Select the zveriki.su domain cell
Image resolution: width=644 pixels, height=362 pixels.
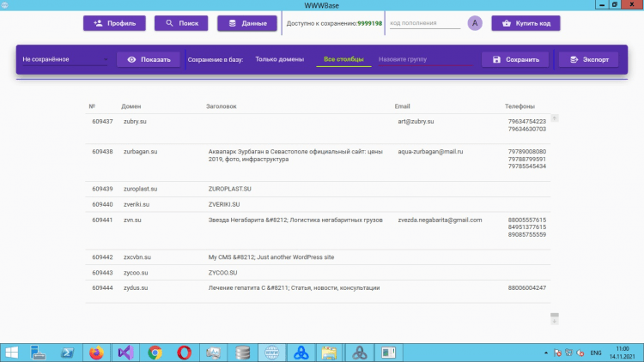point(137,204)
